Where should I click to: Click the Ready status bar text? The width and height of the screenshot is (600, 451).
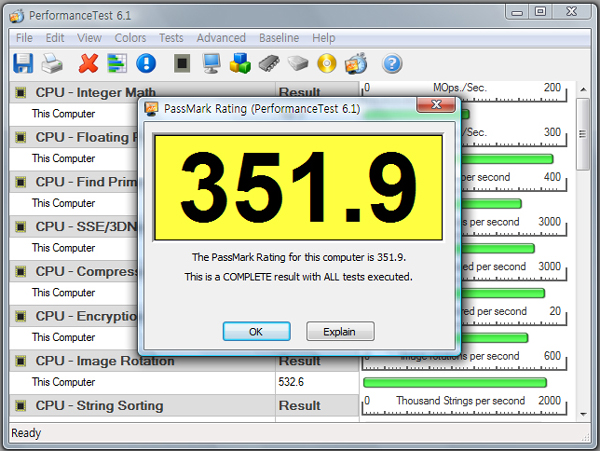[x=26, y=433]
